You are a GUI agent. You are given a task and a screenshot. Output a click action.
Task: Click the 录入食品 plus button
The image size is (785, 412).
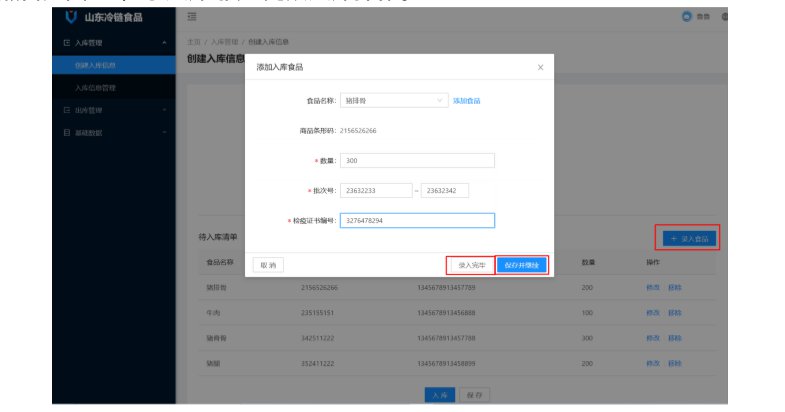pyautogui.click(x=689, y=239)
